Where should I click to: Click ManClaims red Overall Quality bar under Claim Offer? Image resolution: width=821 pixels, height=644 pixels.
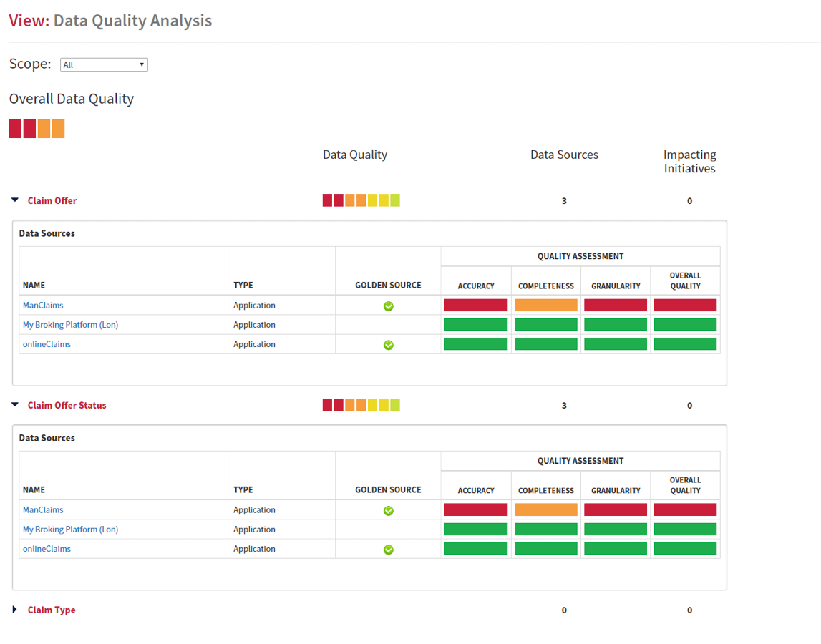coord(686,306)
